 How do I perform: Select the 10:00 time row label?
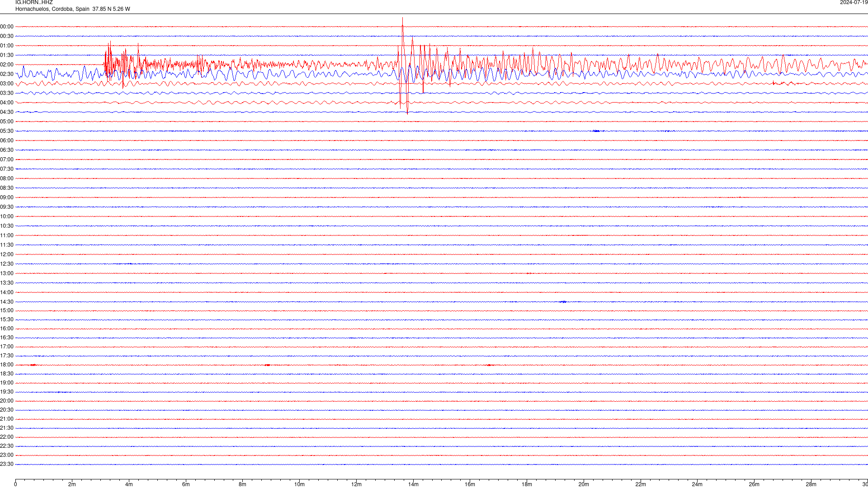pos(7,216)
